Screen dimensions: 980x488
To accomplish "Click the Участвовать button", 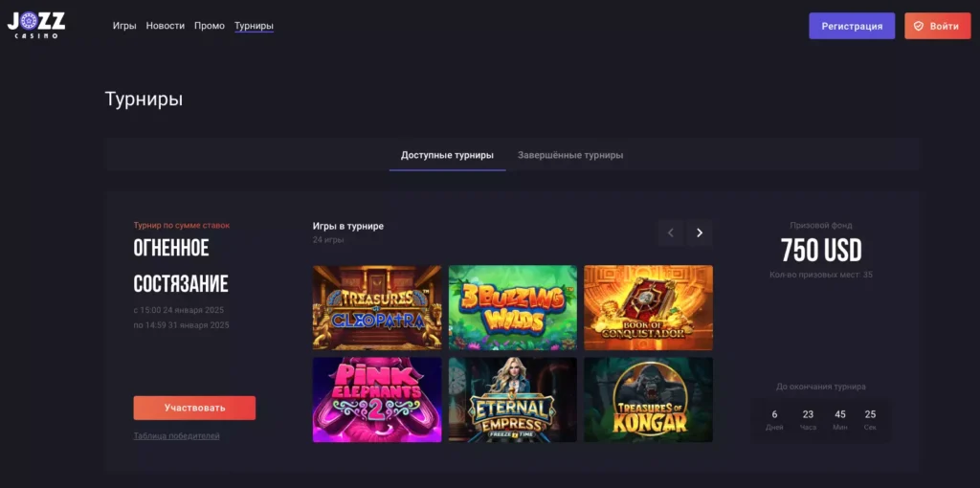I will click(194, 408).
